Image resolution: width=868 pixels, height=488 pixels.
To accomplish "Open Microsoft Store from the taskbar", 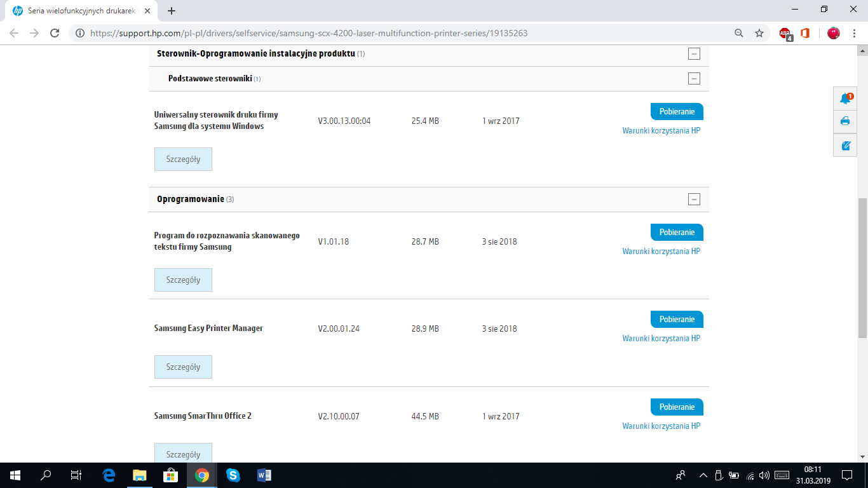I will tap(170, 475).
